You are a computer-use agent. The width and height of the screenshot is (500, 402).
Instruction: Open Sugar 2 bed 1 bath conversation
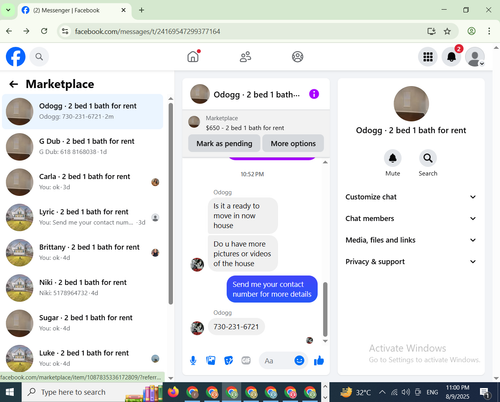point(83,323)
